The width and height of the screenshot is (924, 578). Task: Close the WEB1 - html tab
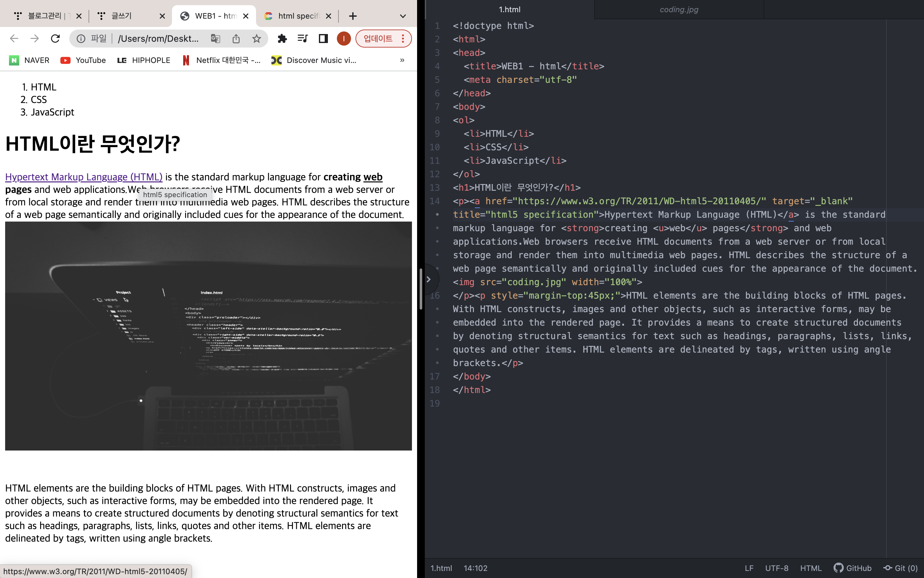pos(246,16)
